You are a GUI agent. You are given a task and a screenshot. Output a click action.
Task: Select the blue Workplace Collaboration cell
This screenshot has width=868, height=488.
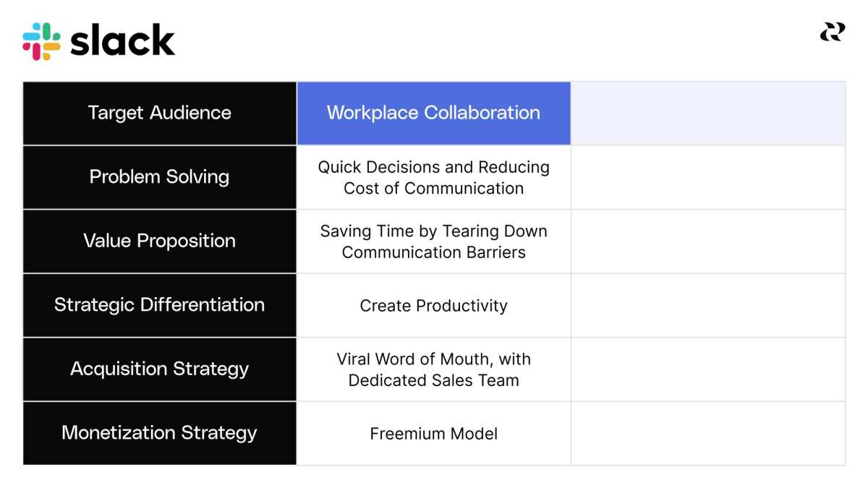[x=433, y=114]
